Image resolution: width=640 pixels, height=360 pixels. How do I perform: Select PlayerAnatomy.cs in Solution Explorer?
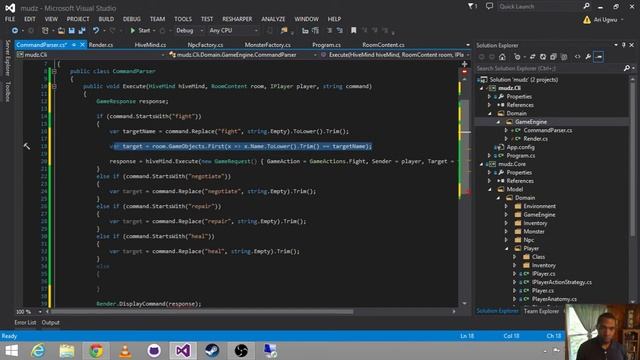tap(554, 299)
